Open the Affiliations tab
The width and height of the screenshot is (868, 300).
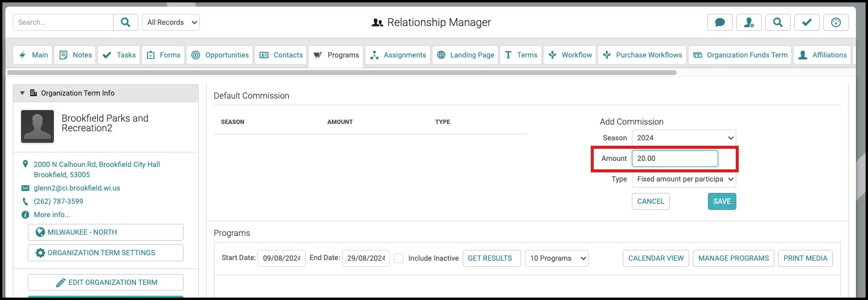click(x=822, y=55)
